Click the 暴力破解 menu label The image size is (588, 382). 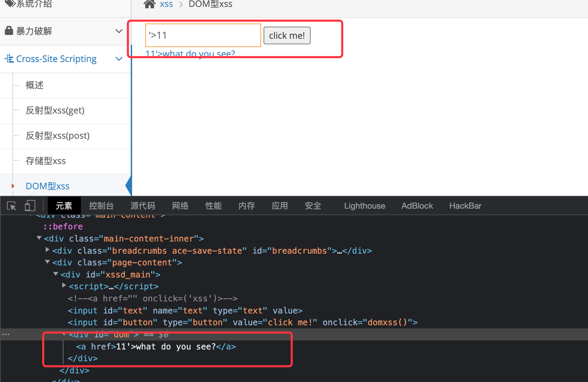point(34,31)
